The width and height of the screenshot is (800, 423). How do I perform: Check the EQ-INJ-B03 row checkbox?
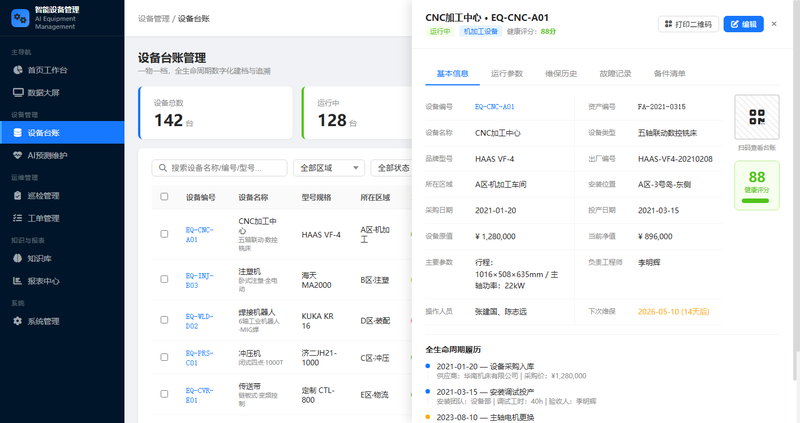(164, 279)
